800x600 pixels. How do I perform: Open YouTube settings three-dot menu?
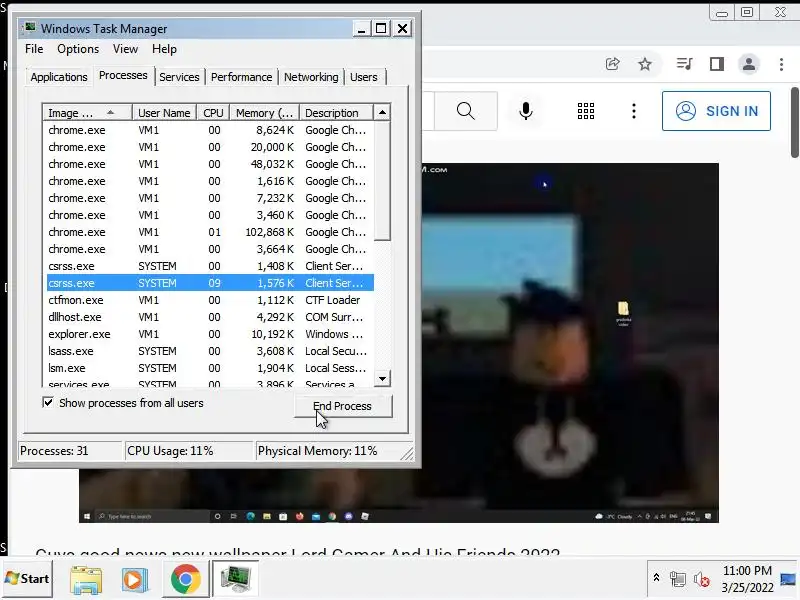(634, 111)
